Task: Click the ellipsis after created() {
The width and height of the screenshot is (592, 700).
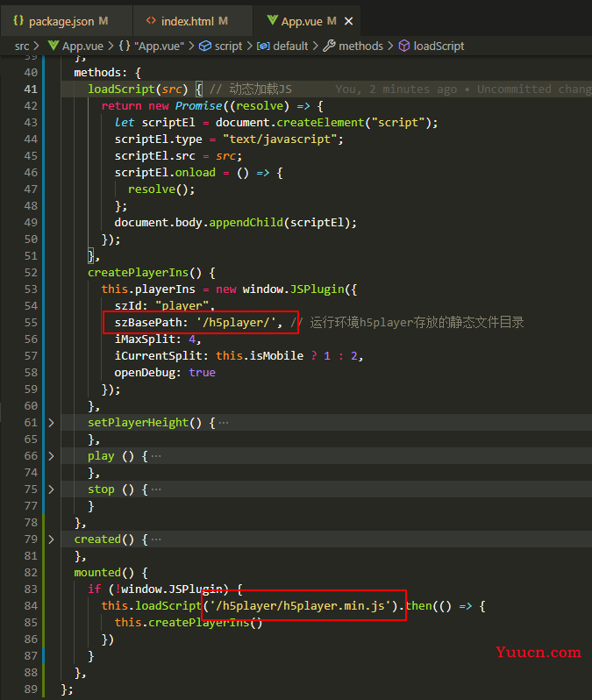Action: [156, 539]
